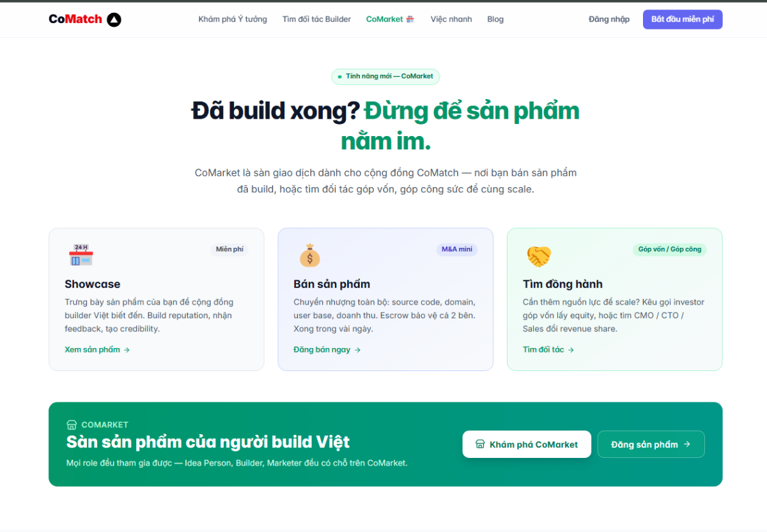
Task: Click the shop icon beside CoMarket nav
Action: 410,19
